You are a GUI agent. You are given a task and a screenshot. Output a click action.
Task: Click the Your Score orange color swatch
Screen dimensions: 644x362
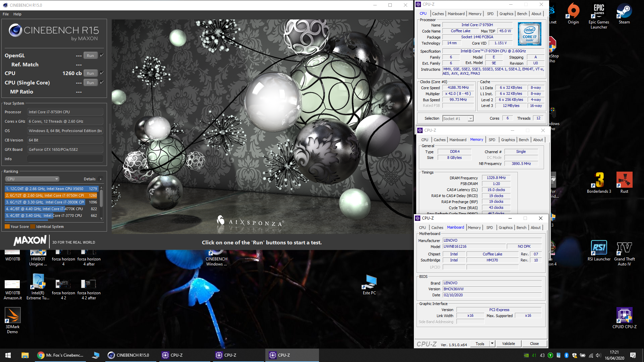7,227
